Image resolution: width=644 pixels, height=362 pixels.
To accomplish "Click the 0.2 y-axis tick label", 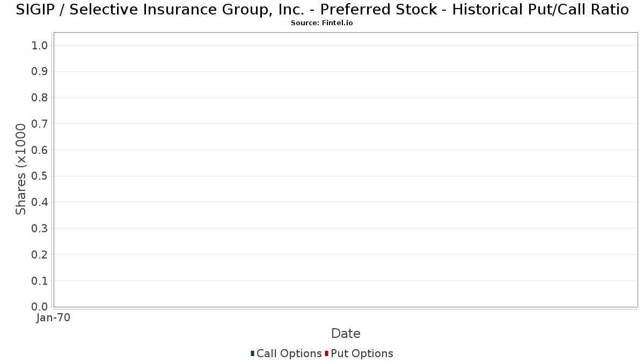I will [40, 255].
